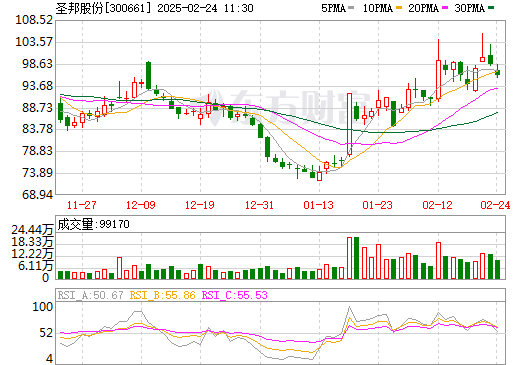Click the 98.63 price axis label
The width and height of the screenshot is (520, 365).
click(37, 64)
